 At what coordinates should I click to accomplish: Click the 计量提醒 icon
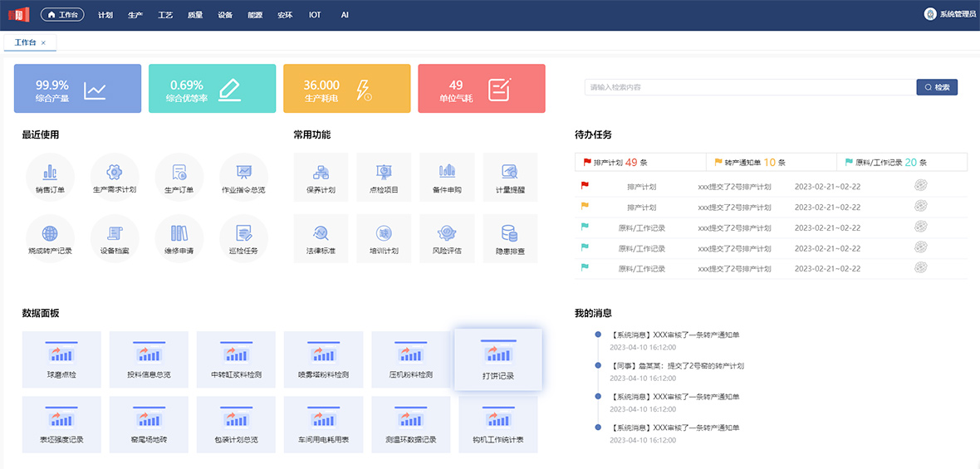509,173
